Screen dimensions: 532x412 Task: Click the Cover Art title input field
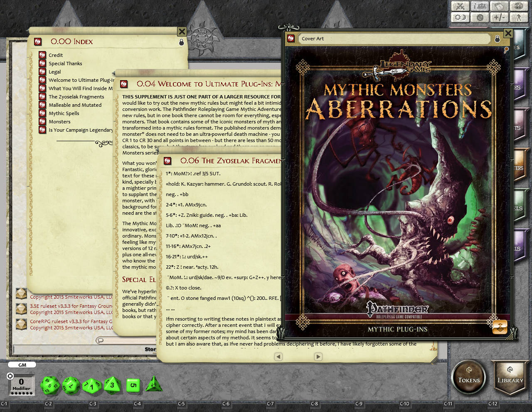(x=394, y=39)
